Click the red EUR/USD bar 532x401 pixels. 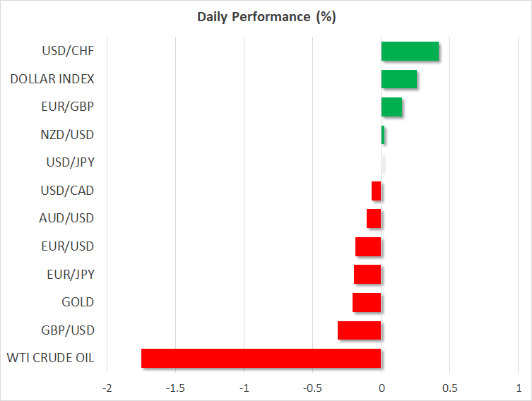[368, 246]
